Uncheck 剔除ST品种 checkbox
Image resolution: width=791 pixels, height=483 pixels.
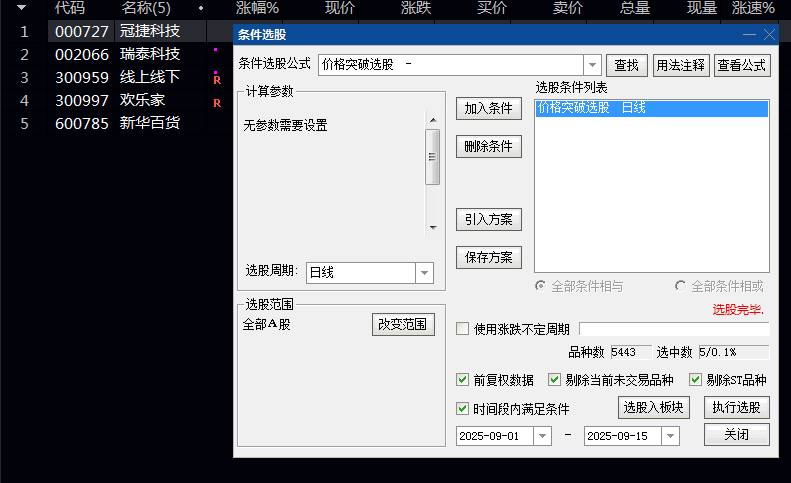point(696,380)
